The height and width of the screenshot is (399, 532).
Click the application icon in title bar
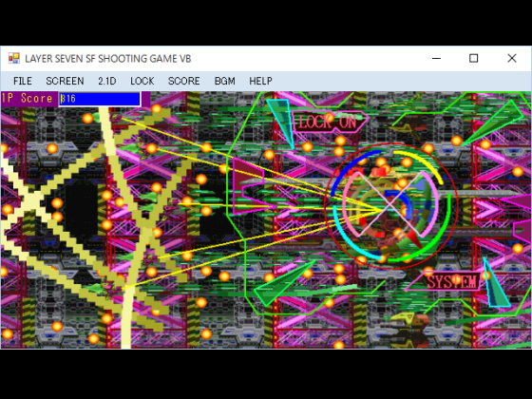14,58
